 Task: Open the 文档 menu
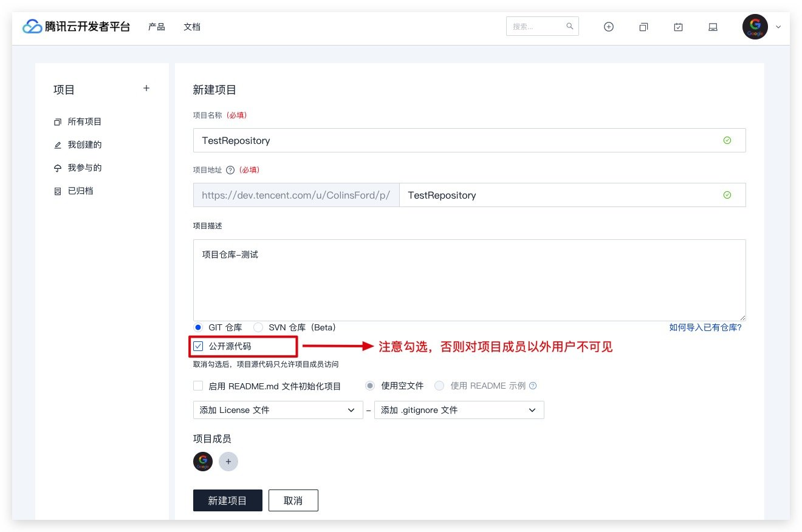coord(192,27)
